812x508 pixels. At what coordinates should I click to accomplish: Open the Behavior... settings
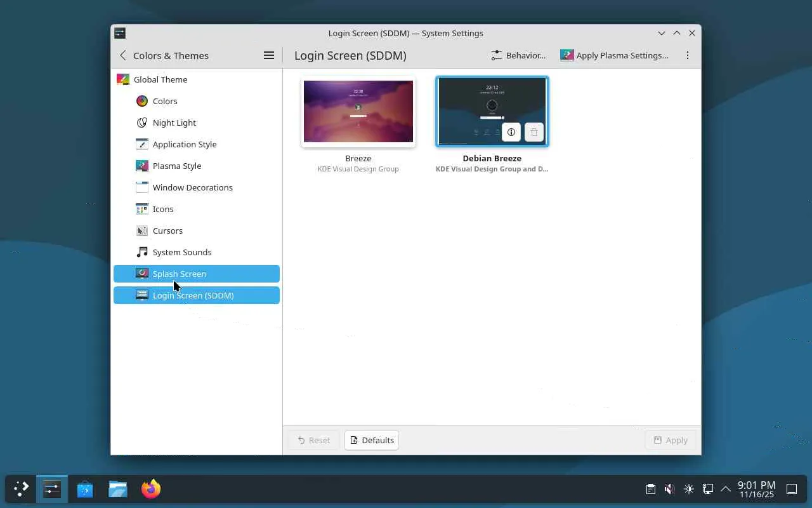point(518,55)
